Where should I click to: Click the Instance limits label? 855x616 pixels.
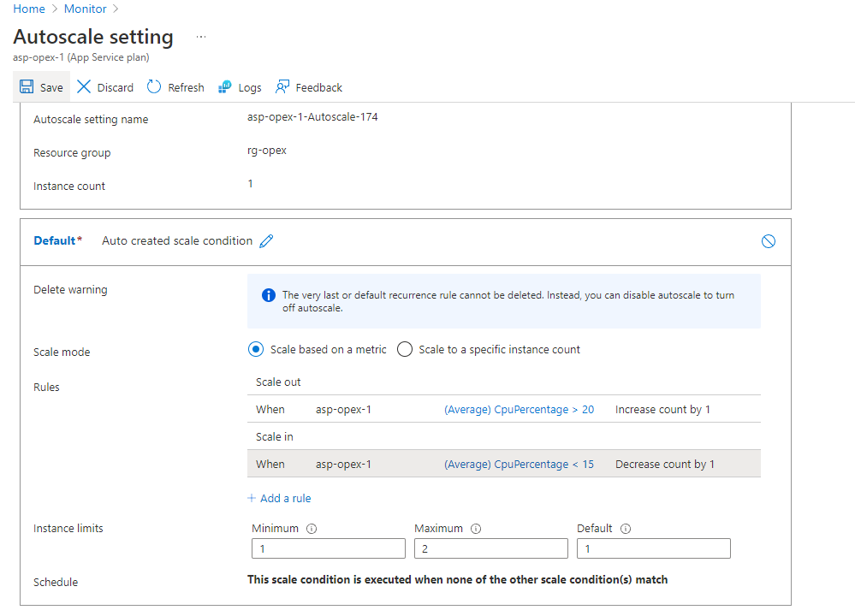click(68, 528)
